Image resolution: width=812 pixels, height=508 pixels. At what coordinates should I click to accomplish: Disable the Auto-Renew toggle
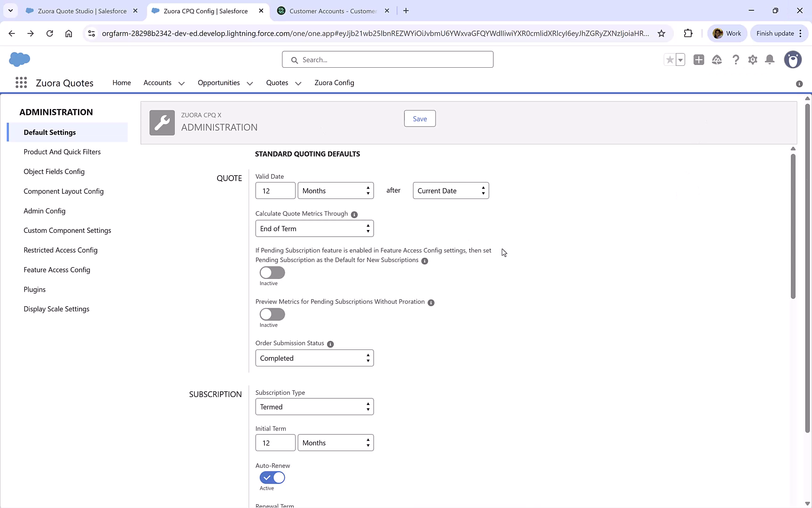pos(272,477)
